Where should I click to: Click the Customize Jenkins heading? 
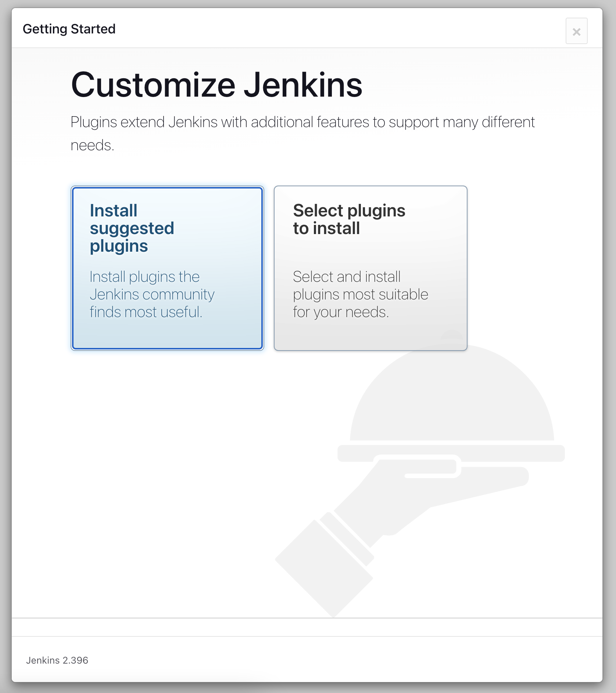pyautogui.click(x=216, y=85)
